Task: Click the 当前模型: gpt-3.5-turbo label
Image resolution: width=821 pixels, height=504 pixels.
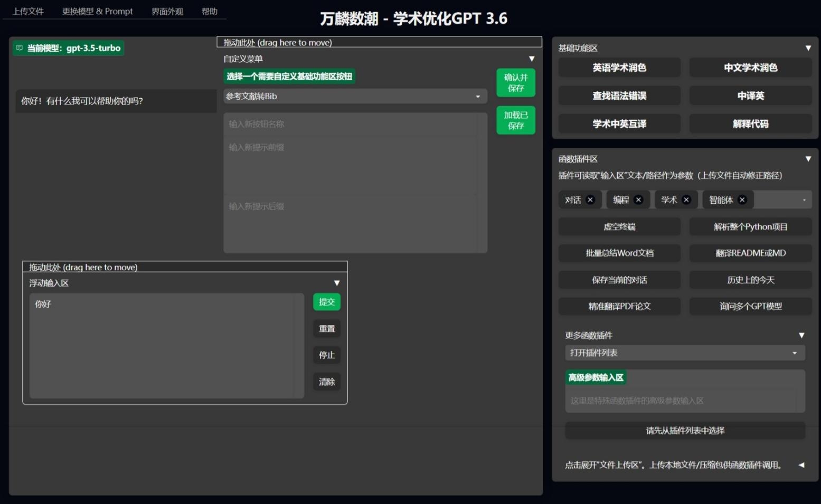Action: click(69, 48)
